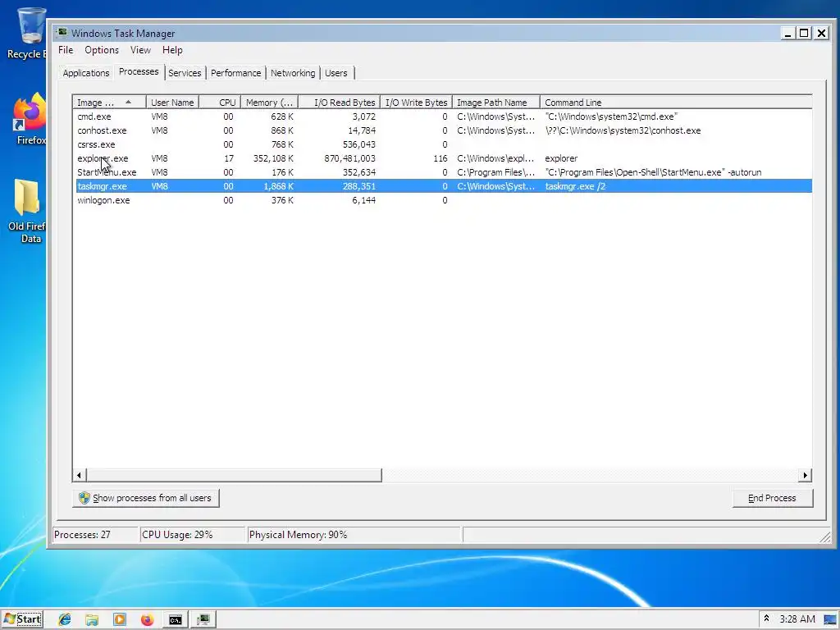Click the Processes: 27 status entry
This screenshot has width=840, height=630.
pyautogui.click(x=95, y=535)
